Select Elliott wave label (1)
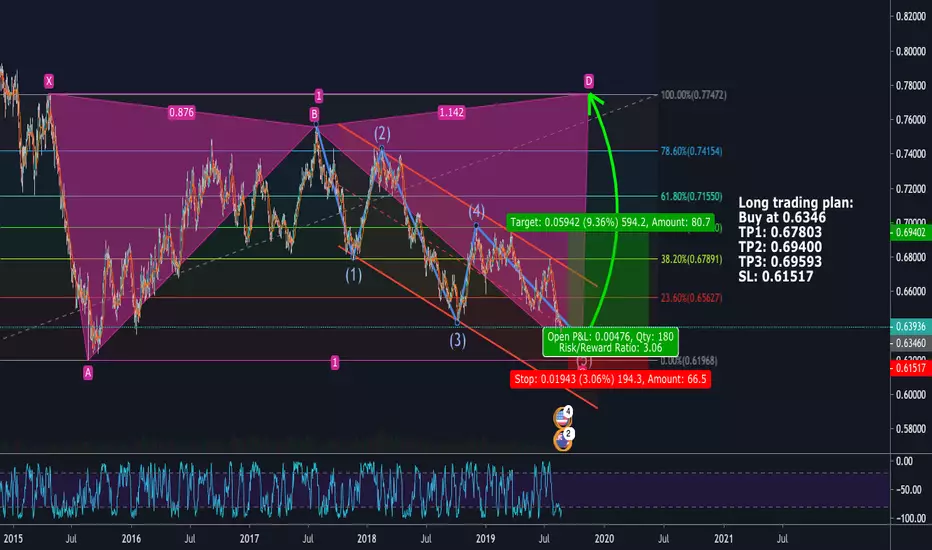 coord(354,275)
